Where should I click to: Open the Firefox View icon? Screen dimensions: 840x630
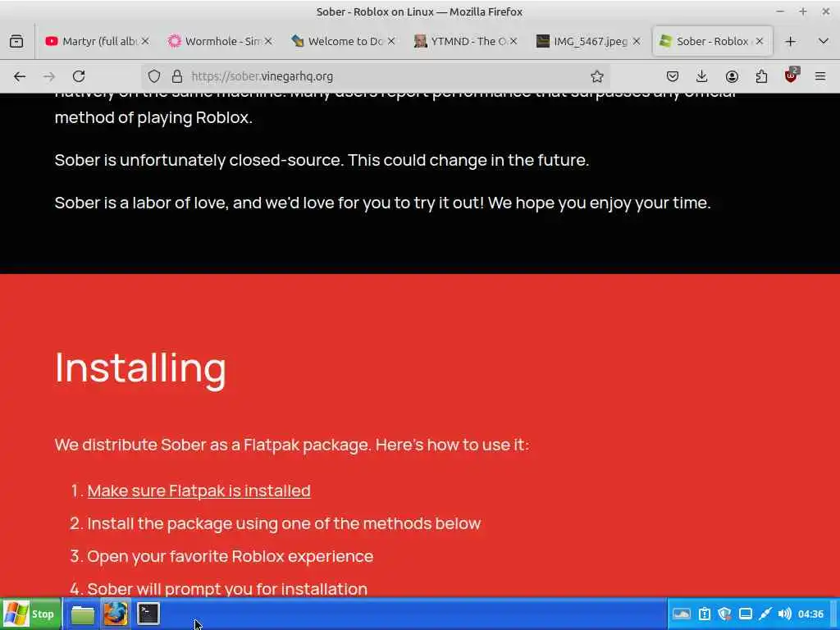[16, 41]
